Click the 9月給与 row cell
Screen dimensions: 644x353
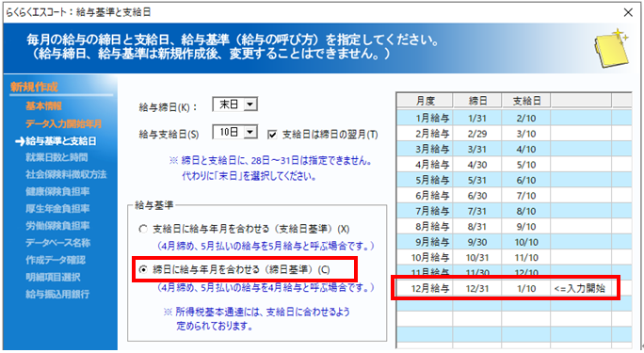[425, 242]
